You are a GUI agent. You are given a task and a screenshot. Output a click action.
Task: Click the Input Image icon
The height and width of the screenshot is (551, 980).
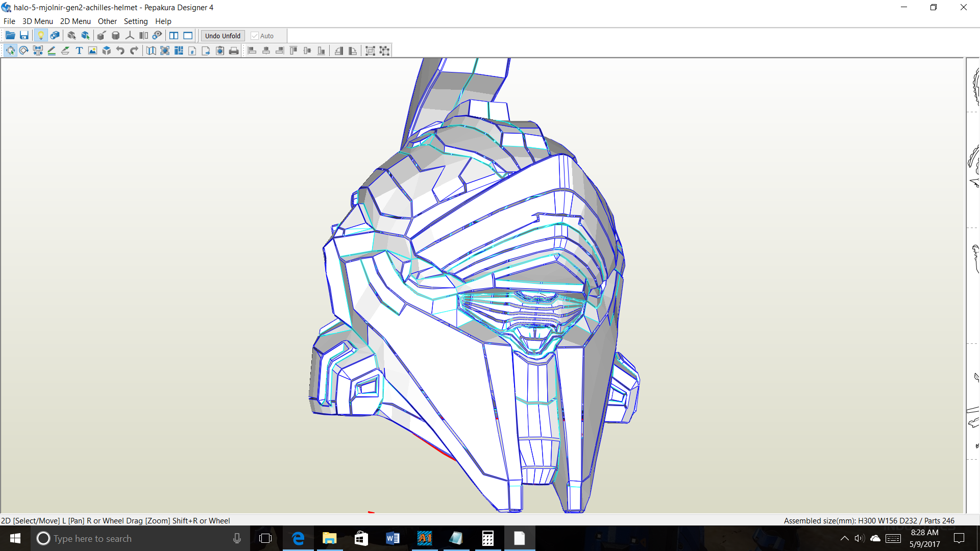92,51
